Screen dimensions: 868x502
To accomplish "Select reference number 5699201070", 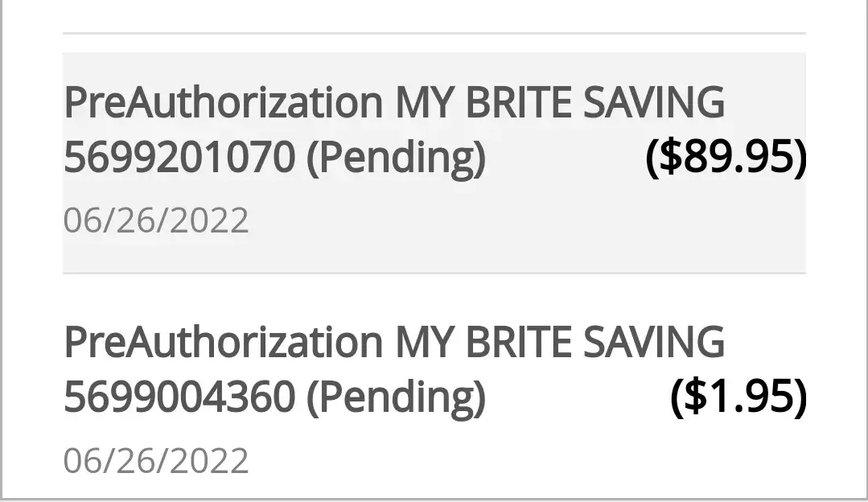I will click(x=179, y=158).
